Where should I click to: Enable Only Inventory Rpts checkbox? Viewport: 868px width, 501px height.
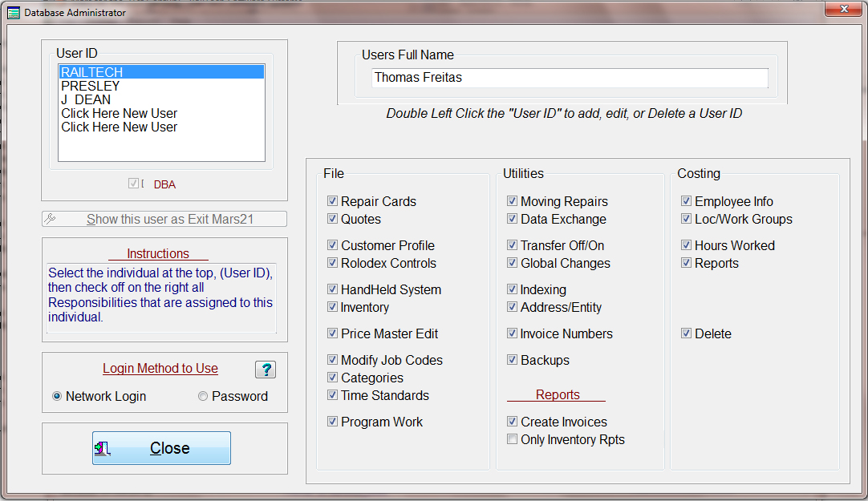click(512, 439)
